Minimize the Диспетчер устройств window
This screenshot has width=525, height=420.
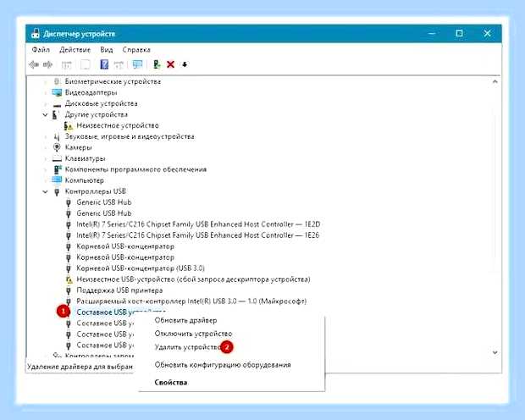click(x=432, y=34)
